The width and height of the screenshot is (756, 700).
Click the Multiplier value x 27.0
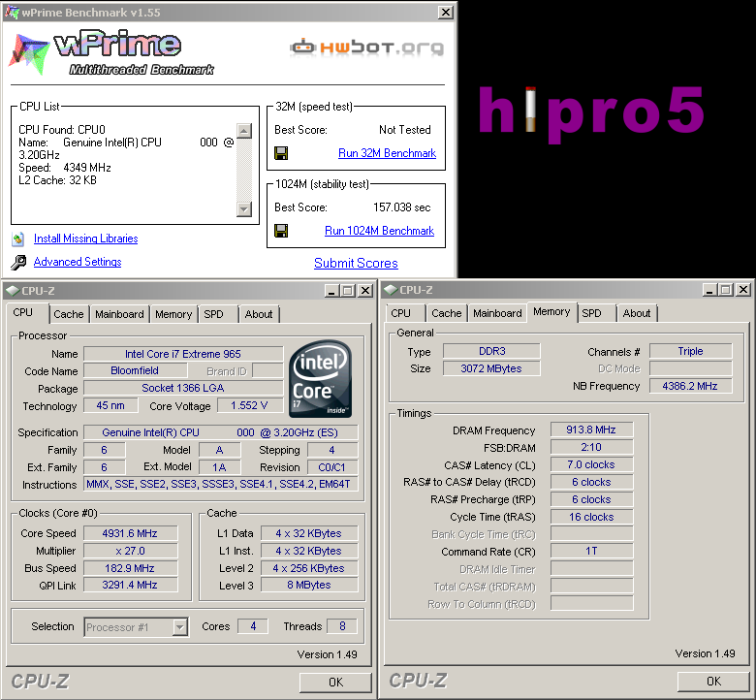[x=130, y=551]
